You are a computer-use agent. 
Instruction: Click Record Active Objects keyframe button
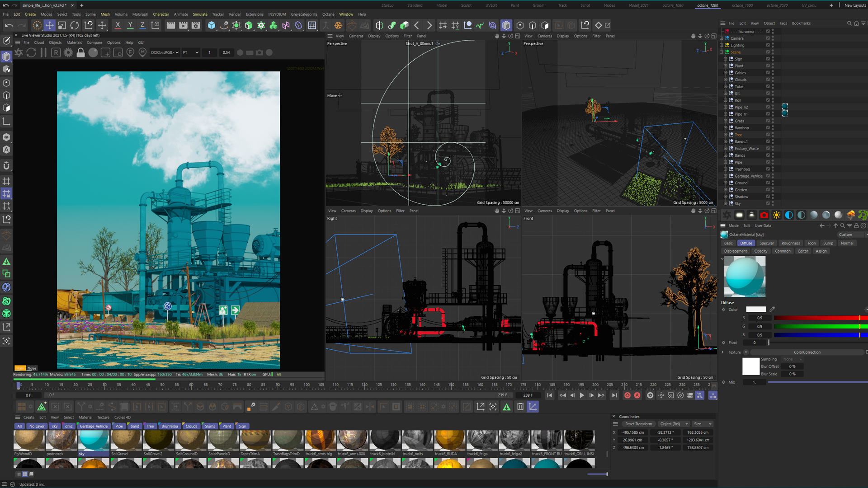627,395
